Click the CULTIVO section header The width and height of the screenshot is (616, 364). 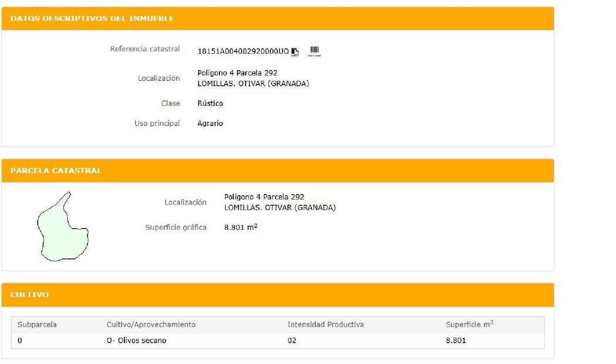(x=29, y=295)
